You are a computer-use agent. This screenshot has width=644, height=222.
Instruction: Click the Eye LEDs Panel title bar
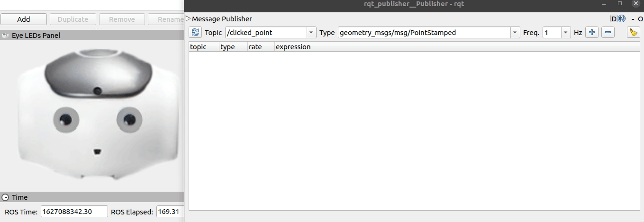click(92, 36)
